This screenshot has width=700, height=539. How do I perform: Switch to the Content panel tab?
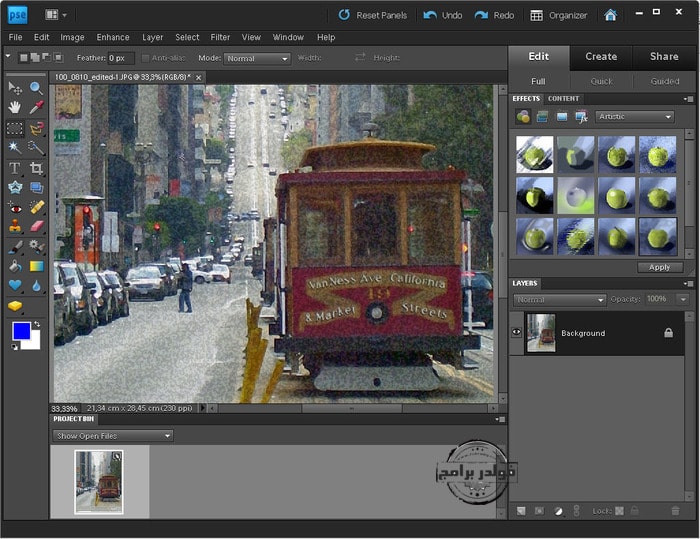(x=563, y=99)
